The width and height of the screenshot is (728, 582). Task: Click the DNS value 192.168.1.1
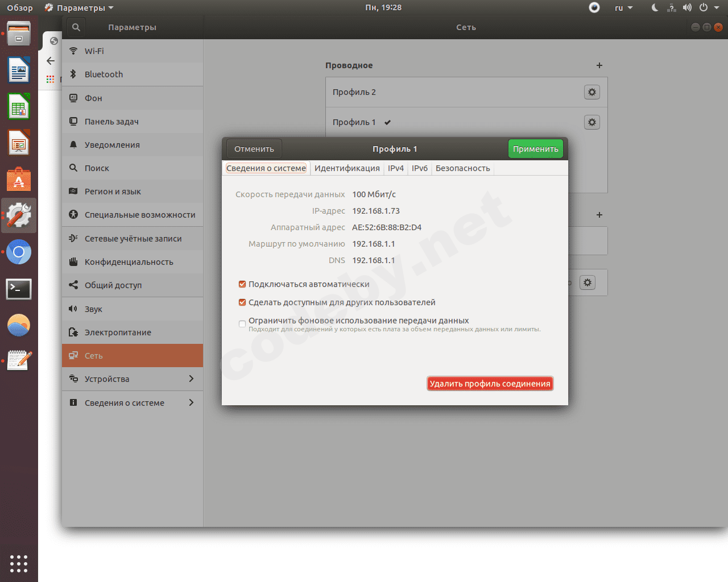374,260
